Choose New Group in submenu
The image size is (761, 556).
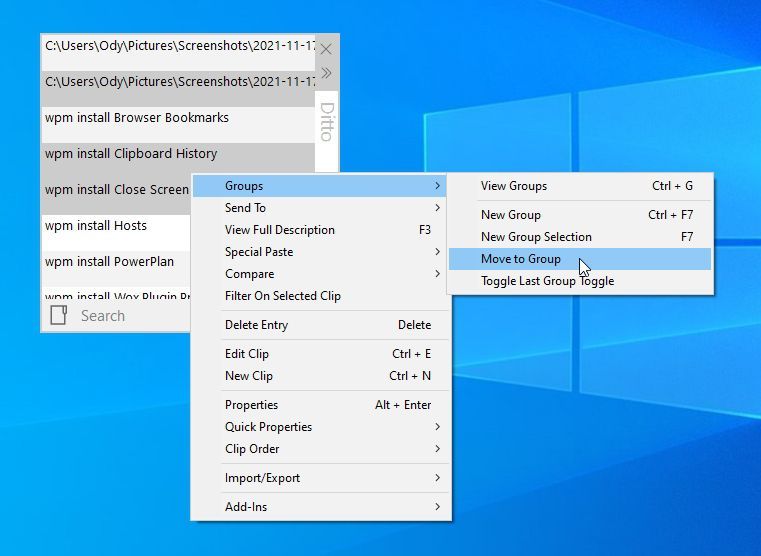(580, 215)
